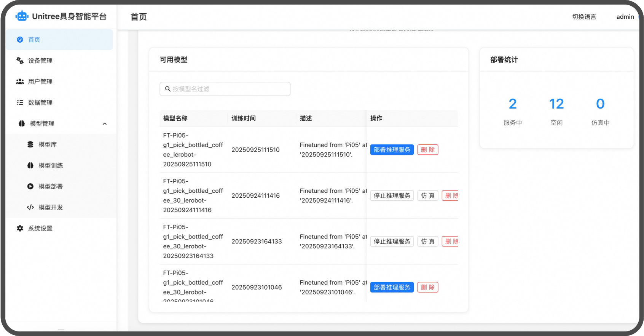Click the gear icon for 系统设置
The image size is (644, 336).
pos(20,228)
